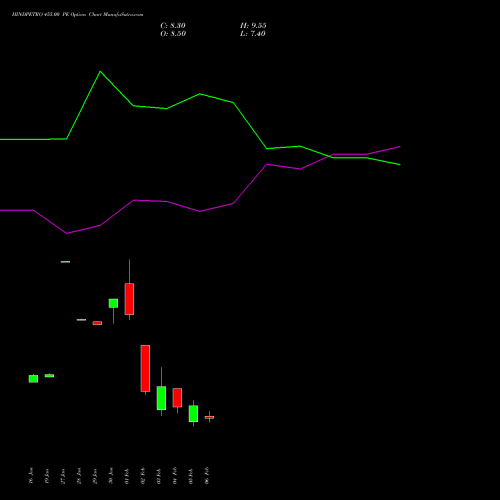Click the '29 Jan' date axis label
Image resolution: width=500 pixels, height=500 pixels.
coord(95,476)
